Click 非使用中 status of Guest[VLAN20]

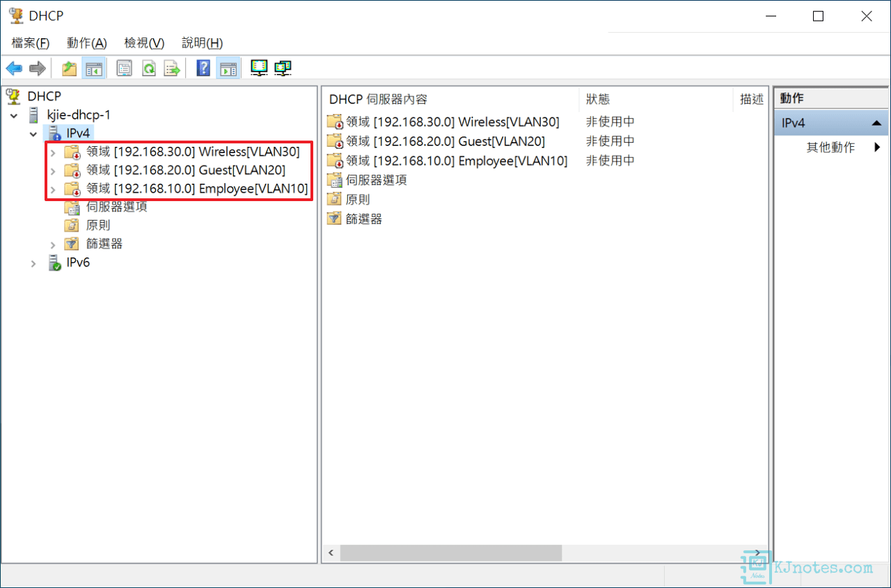click(610, 141)
